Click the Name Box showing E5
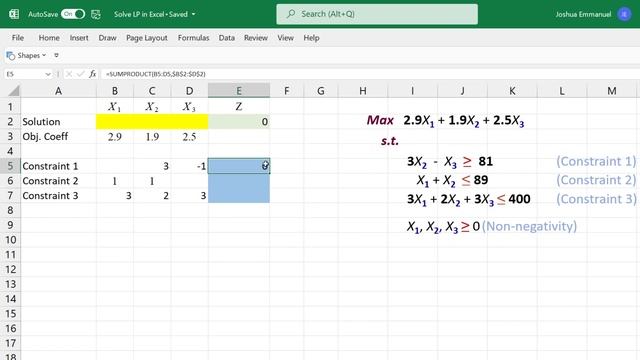 tap(24, 74)
